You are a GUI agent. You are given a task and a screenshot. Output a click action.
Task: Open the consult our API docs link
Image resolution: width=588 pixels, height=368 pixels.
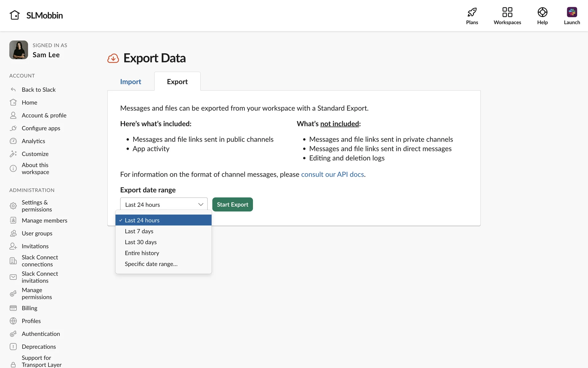coord(332,174)
